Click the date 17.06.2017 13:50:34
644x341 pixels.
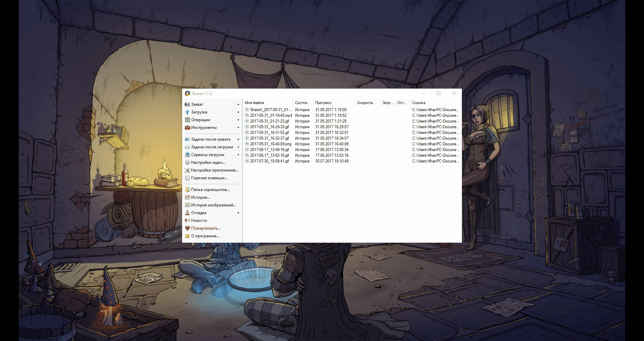pyautogui.click(x=332, y=150)
